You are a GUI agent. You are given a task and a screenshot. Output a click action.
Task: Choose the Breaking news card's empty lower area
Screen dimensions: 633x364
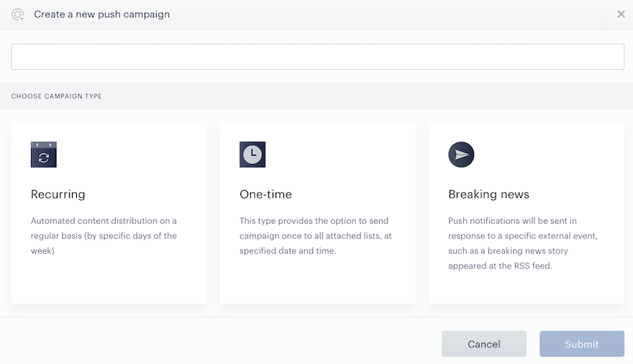[527, 288]
